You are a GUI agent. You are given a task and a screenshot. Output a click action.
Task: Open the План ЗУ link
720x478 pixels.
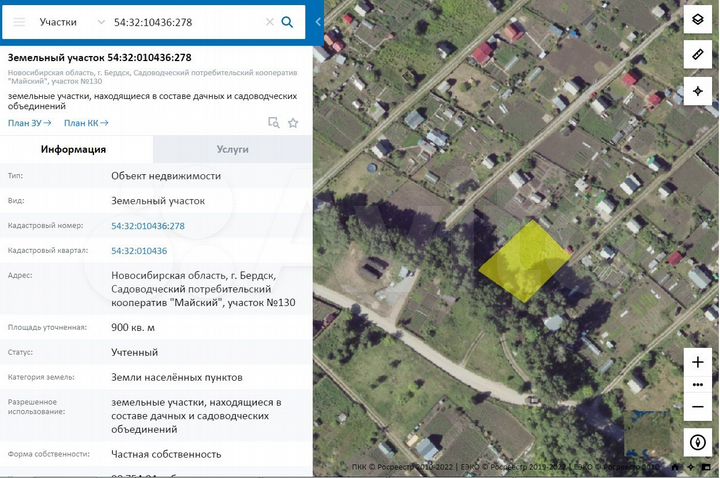coord(29,123)
